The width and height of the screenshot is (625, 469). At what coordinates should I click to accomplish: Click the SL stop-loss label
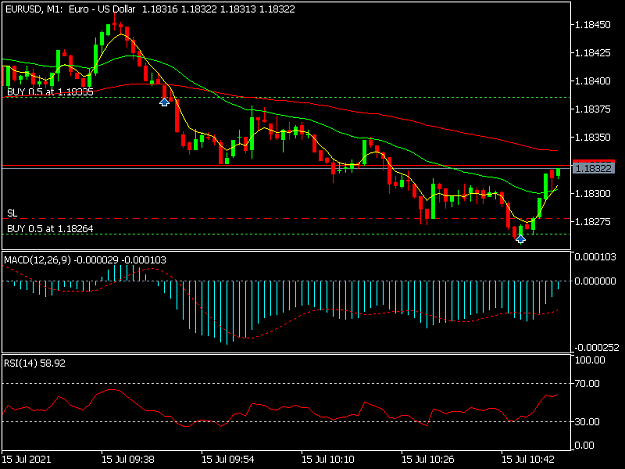coord(12,214)
